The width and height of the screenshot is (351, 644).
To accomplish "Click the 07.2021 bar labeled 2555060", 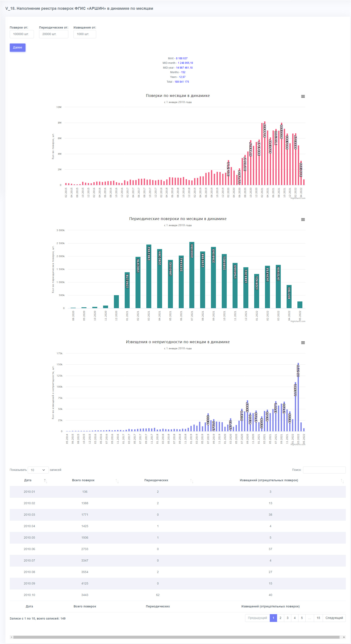I will [x=192, y=275].
